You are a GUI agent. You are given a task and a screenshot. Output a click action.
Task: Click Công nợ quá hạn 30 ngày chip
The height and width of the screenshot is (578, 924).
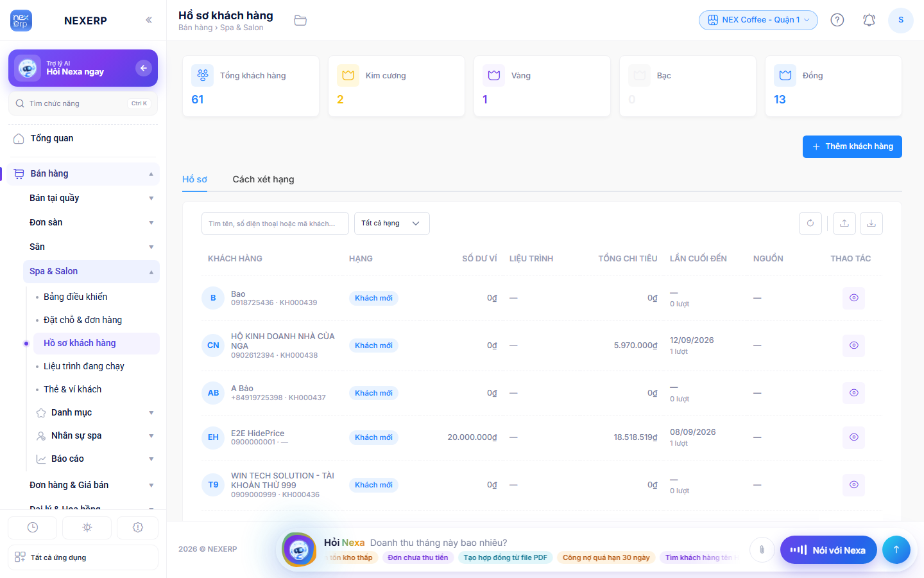coord(606,557)
